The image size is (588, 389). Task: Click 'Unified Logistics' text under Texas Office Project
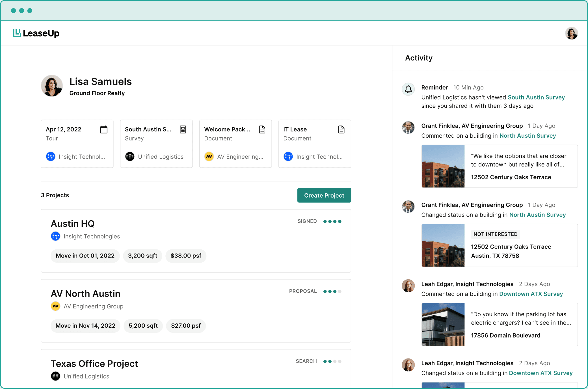click(x=86, y=376)
